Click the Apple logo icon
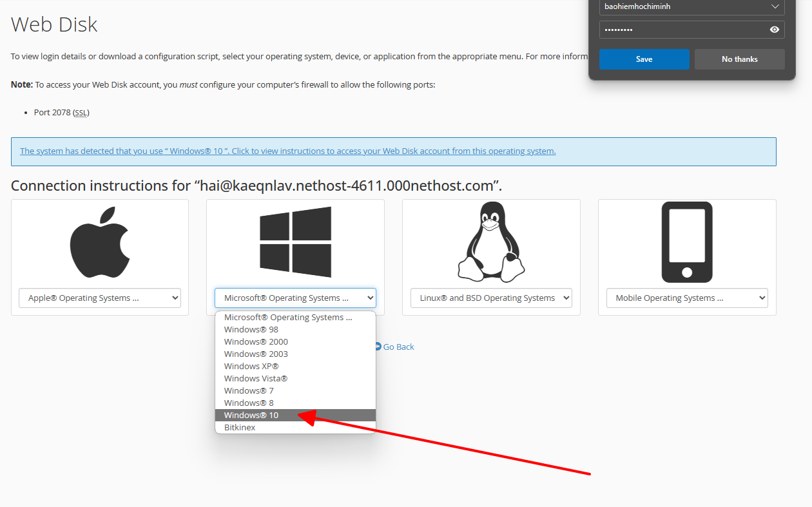812x507 pixels. click(99, 242)
